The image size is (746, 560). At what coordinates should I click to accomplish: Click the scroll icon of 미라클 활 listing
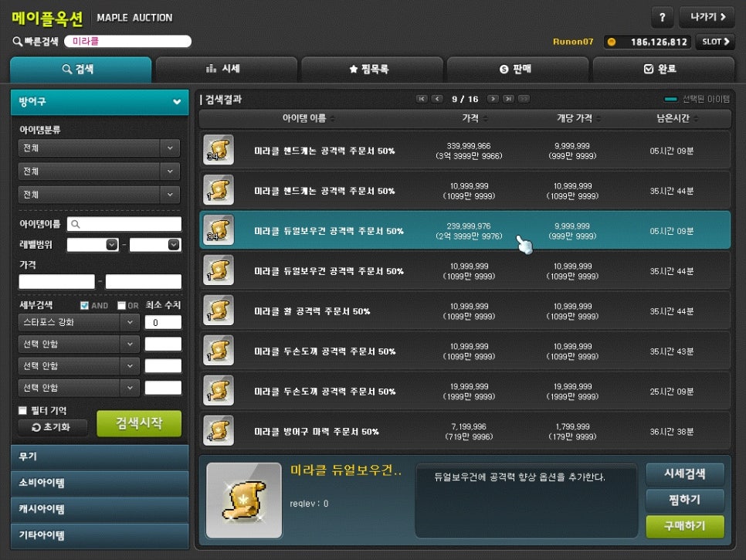click(x=219, y=310)
